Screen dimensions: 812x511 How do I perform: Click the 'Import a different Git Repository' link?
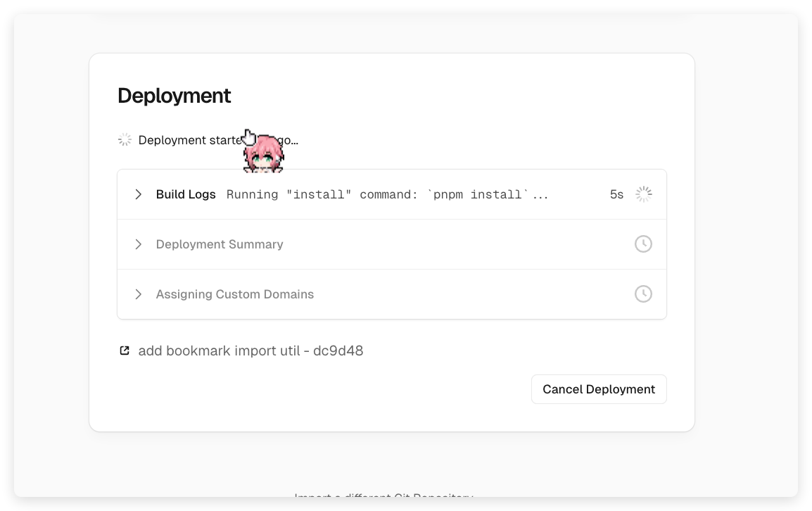coord(383,495)
